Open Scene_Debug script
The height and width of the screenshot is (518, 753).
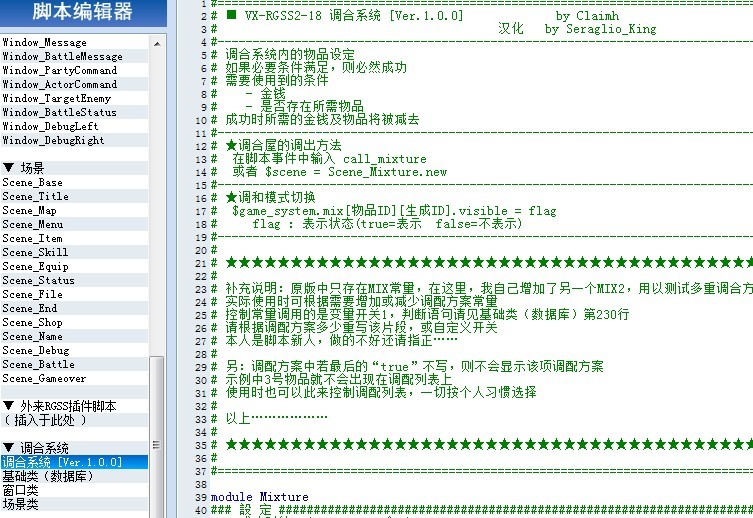74,350
